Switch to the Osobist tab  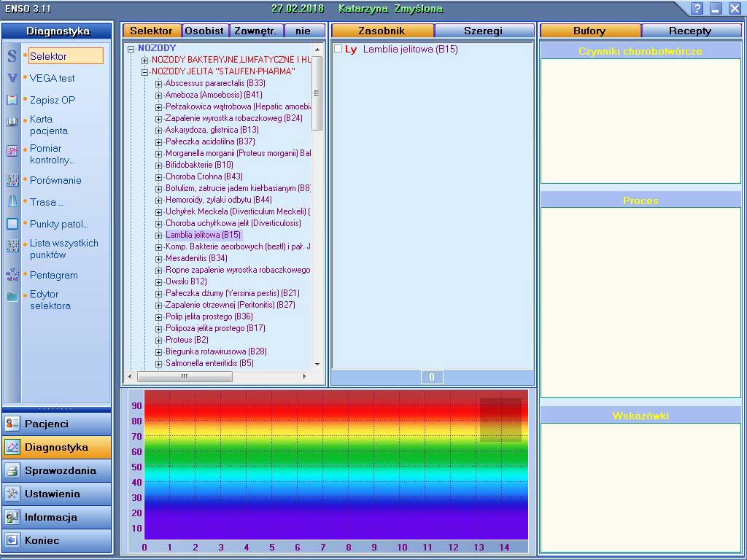click(205, 31)
